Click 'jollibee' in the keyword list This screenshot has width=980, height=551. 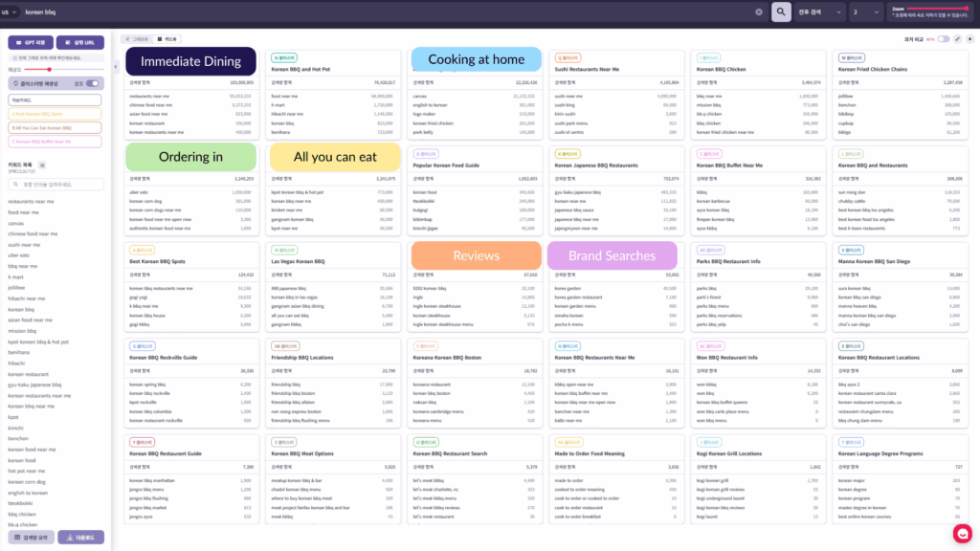16,287
